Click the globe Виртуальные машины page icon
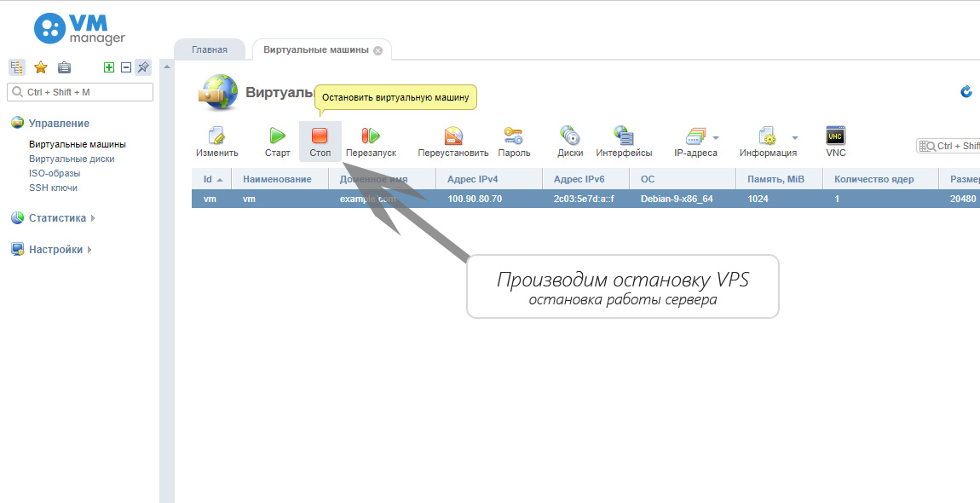 pyautogui.click(x=218, y=93)
